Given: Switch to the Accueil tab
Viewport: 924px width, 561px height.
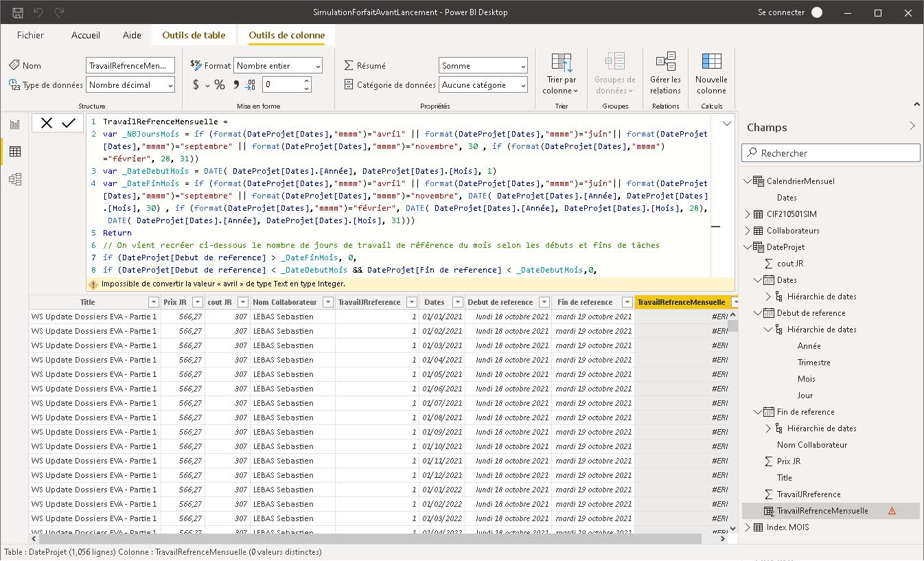Looking at the screenshot, I should click(86, 35).
